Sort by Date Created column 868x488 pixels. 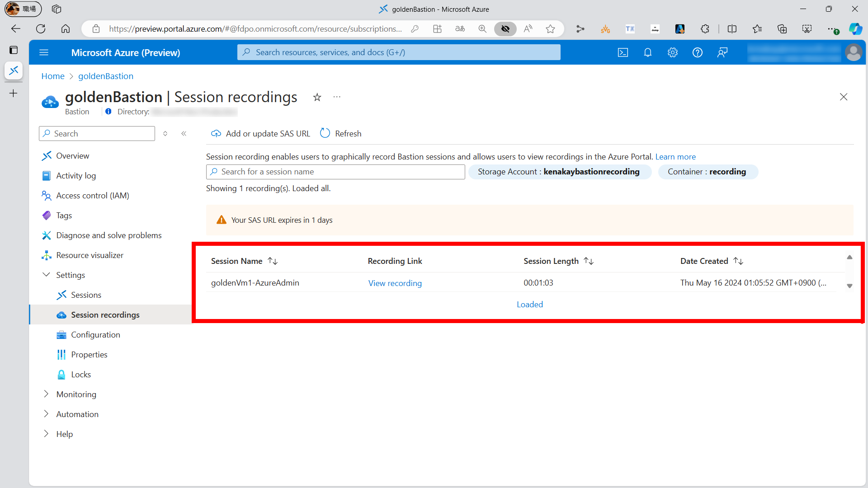pyautogui.click(x=738, y=261)
